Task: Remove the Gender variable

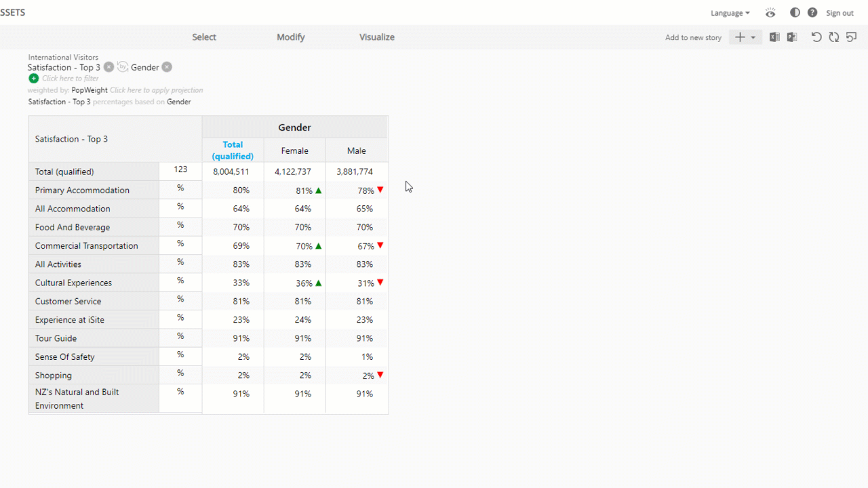Action: (x=167, y=67)
